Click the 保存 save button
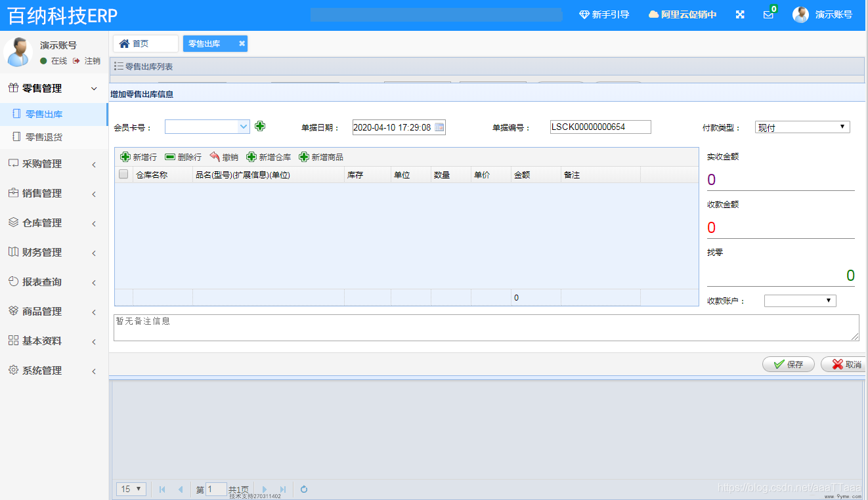 point(789,365)
